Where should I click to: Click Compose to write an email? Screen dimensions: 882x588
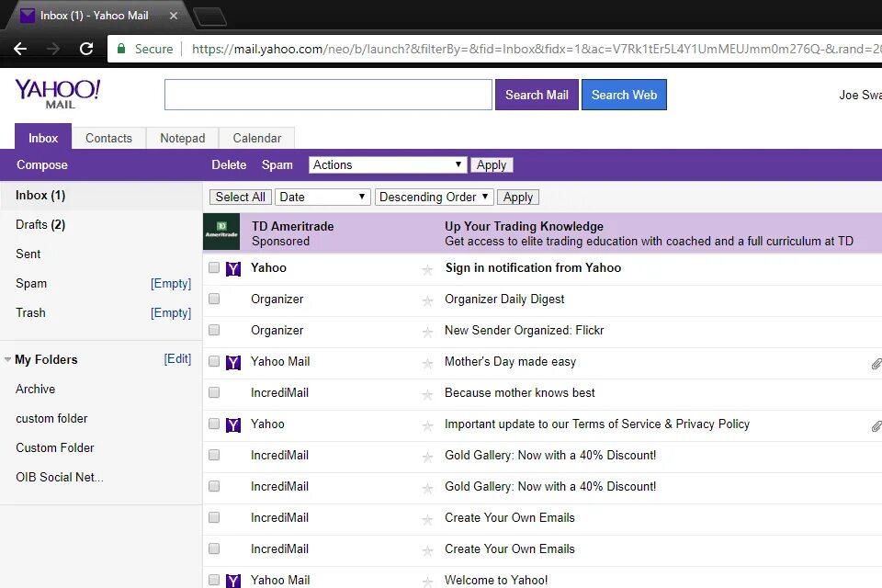tap(42, 164)
